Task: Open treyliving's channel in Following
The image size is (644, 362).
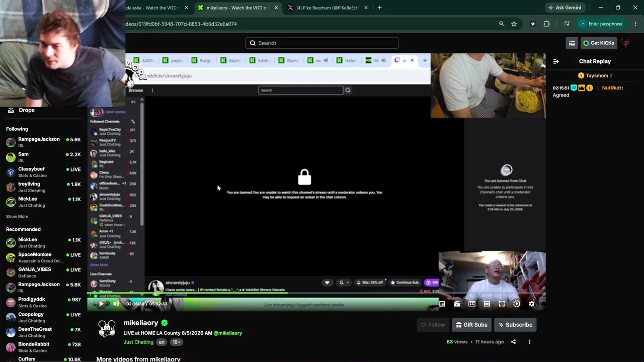Action: pyautogui.click(x=43, y=187)
